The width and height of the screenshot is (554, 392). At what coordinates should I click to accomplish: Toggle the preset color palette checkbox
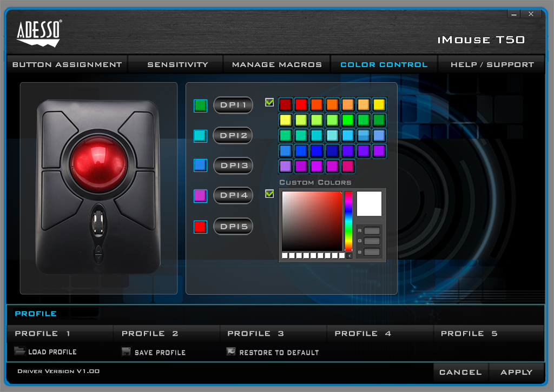tap(269, 102)
